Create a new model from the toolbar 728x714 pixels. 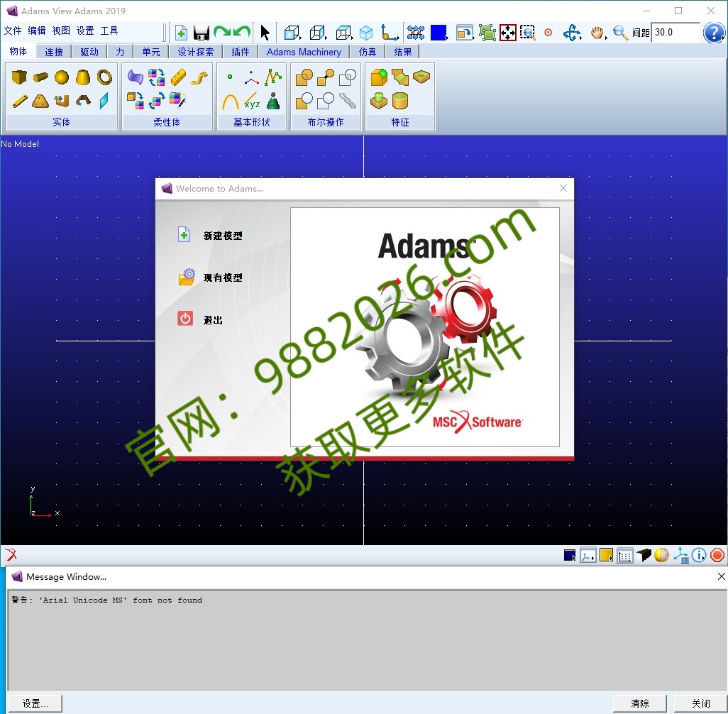(181, 33)
